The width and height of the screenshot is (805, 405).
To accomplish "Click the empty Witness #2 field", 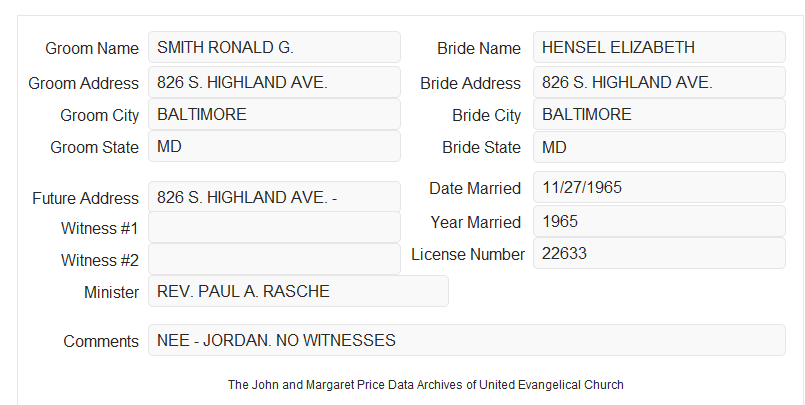I will [x=274, y=259].
